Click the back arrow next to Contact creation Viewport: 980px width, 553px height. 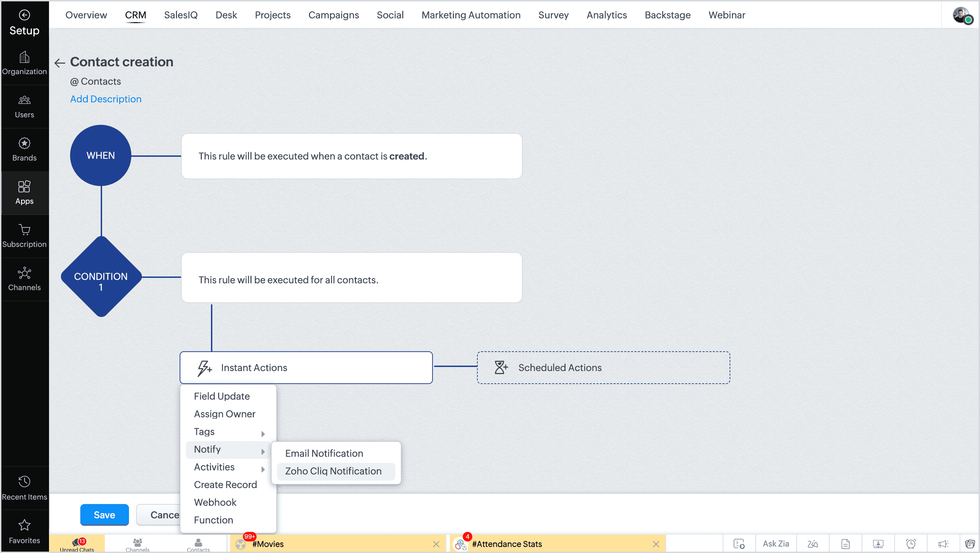[60, 63]
